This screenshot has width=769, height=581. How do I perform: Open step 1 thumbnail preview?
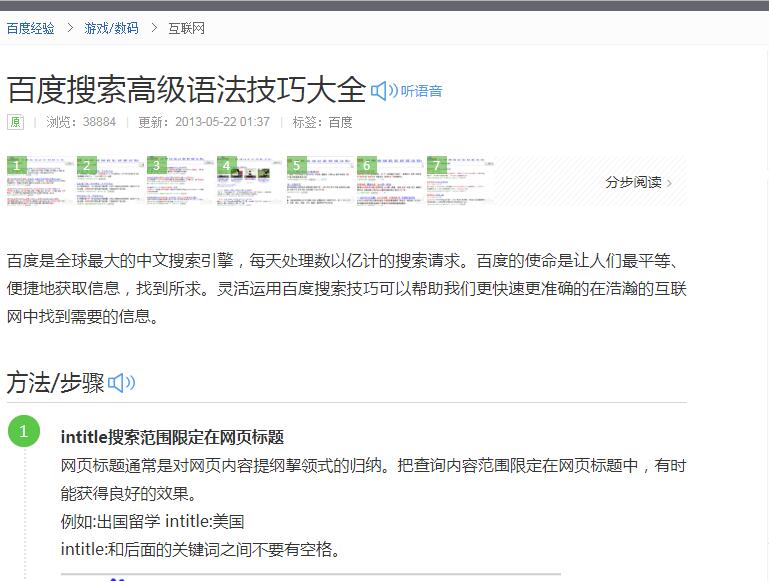point(41,180)
